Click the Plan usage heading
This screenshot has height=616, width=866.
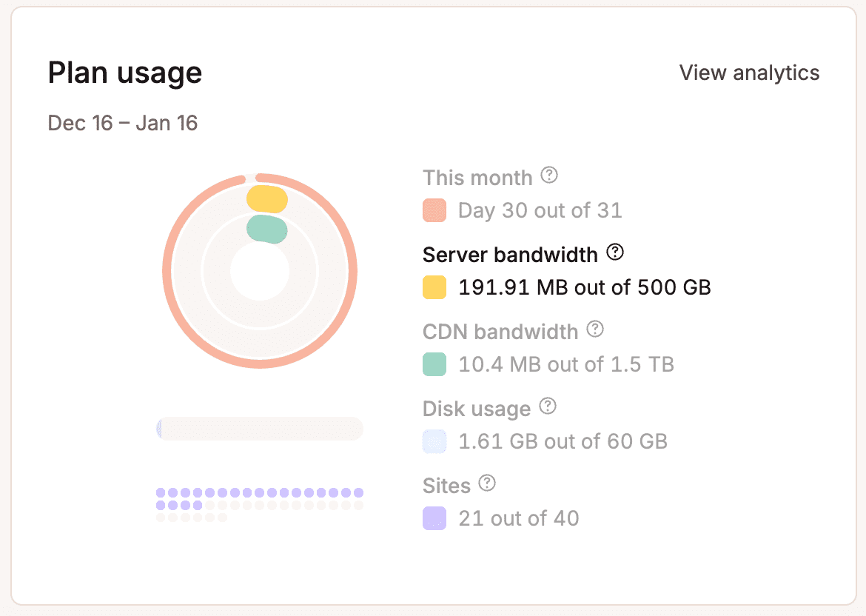coord(124,73)
